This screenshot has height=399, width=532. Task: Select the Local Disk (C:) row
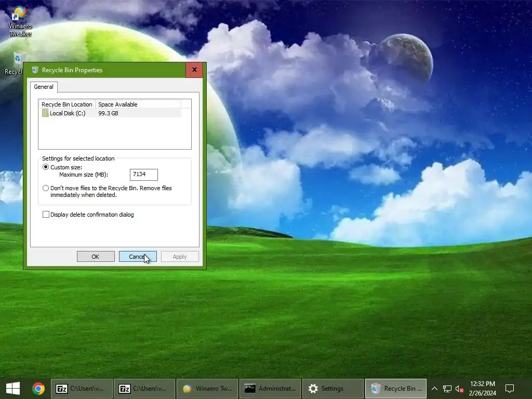coord(110,113)
